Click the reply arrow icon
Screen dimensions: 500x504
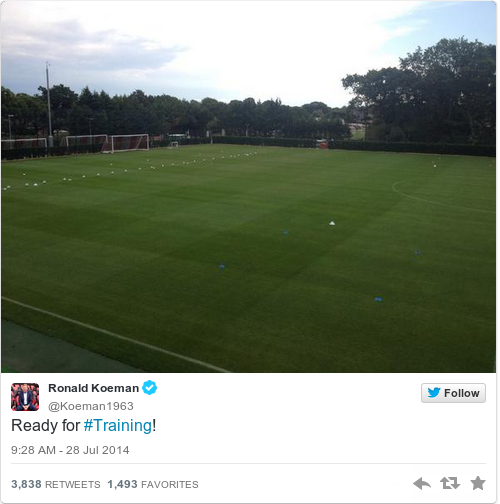pos(422,483)
